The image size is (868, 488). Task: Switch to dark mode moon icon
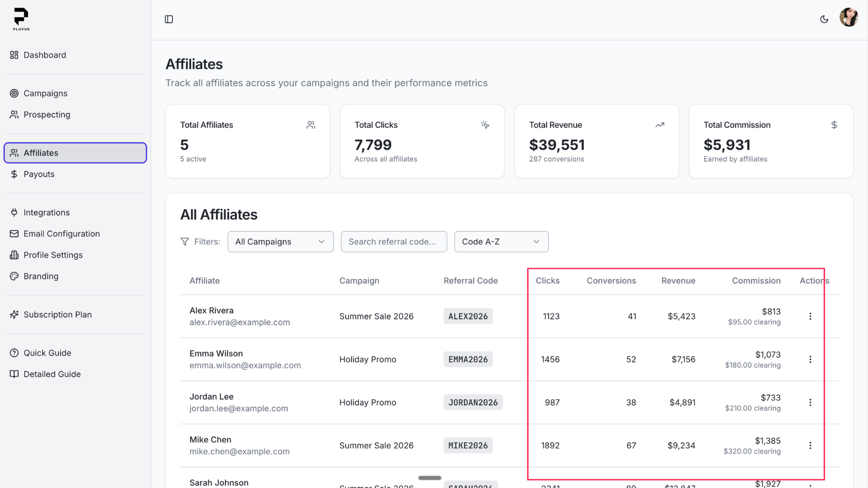[824, 19]
